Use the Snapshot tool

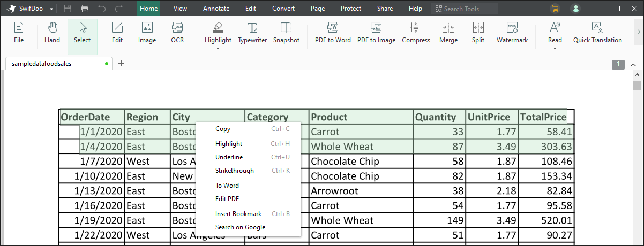pyautogui.click(x=286, y=33)
